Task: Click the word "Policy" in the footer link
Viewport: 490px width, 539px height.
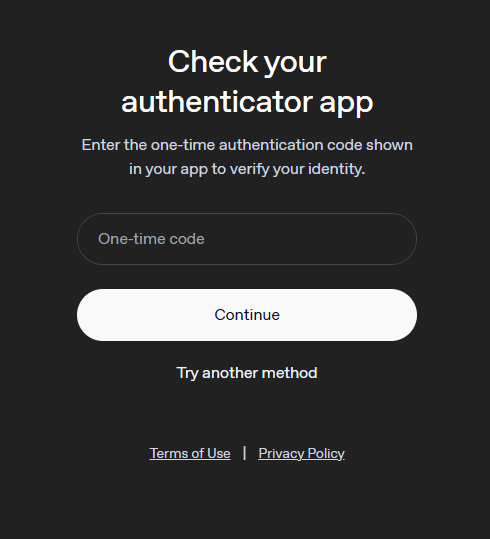Action: [x=326, y=453]
